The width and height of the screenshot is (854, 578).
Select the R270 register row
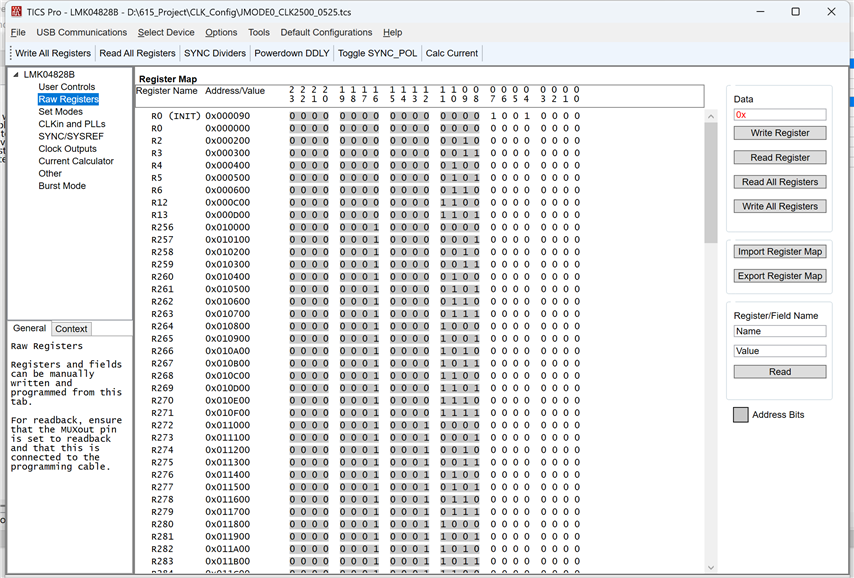coord(162,400)
